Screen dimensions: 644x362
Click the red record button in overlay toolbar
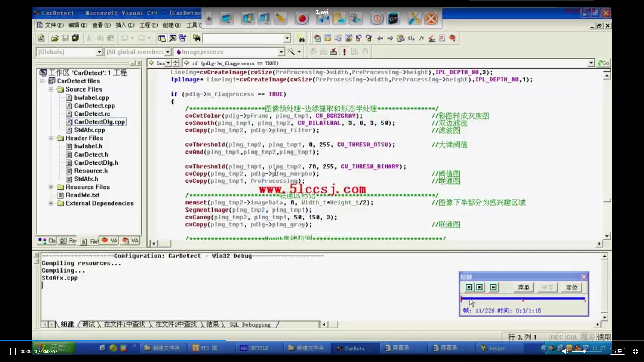point(302,18)
